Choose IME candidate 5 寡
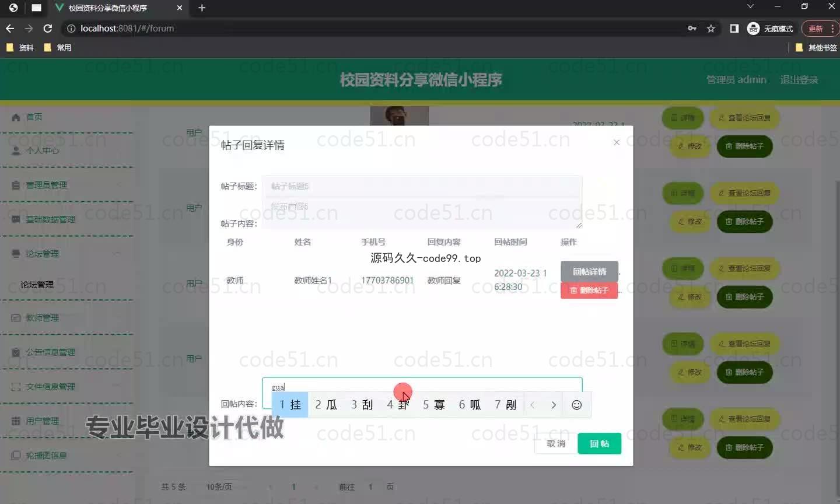The width and height of the screenshot is (840, 504). (x=433, y=405)
